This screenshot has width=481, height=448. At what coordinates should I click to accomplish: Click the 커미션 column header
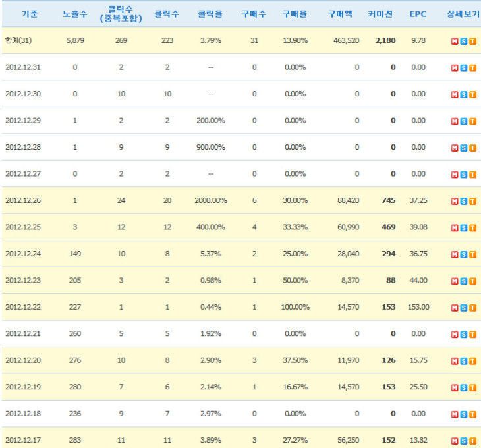381,14
